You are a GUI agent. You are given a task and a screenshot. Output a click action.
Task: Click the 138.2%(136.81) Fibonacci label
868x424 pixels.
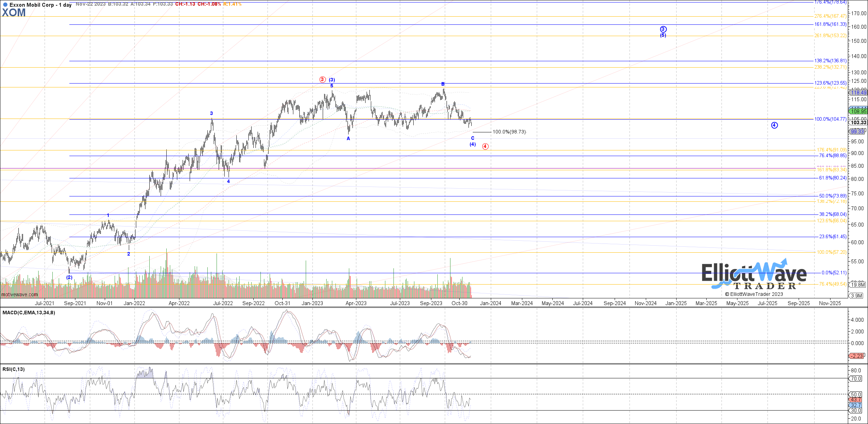click(x=830, y=61)
